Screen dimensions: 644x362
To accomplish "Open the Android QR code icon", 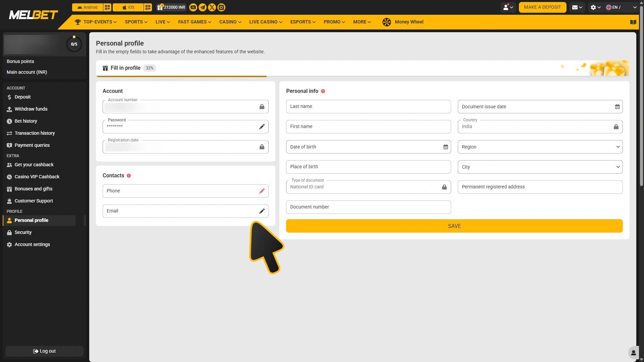I will click(x=107, y=7).
